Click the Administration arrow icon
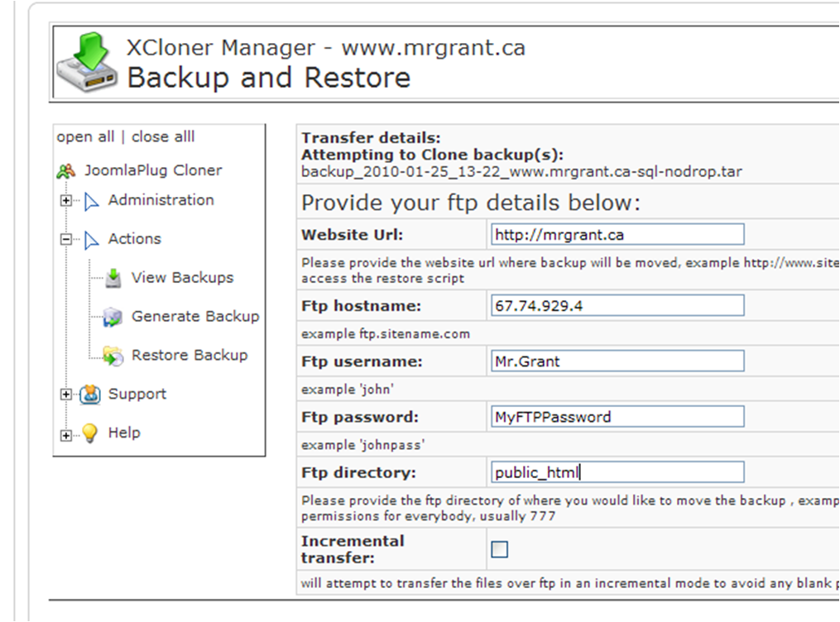This screenshot has height=622, width=840. pos(91,201)
